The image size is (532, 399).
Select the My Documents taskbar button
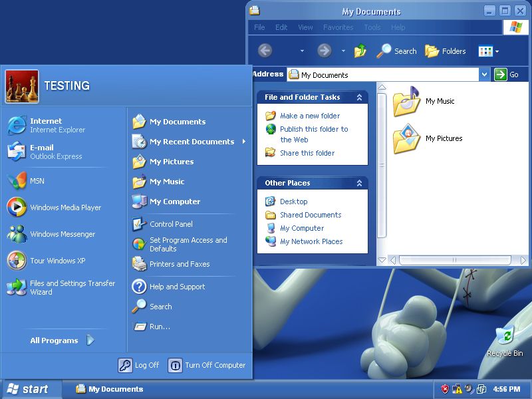pos(109,389)
